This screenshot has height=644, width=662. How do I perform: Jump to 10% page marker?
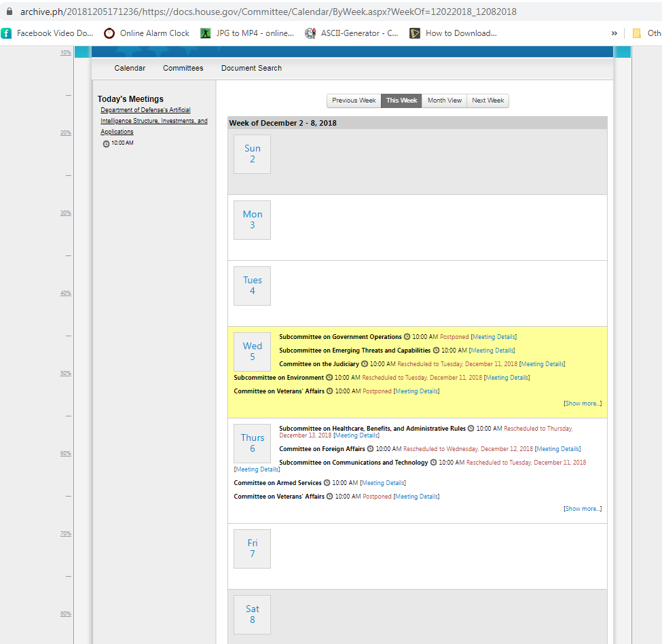tap(65, 52)
